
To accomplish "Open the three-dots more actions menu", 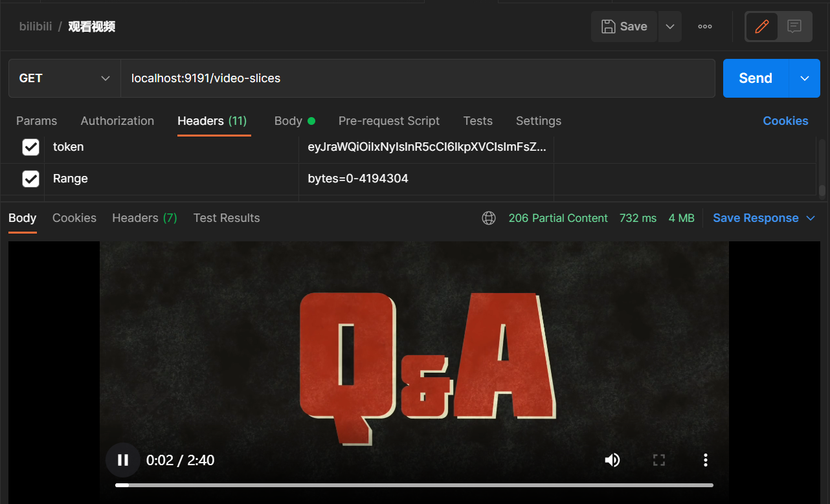I will [x=705, y=27].
